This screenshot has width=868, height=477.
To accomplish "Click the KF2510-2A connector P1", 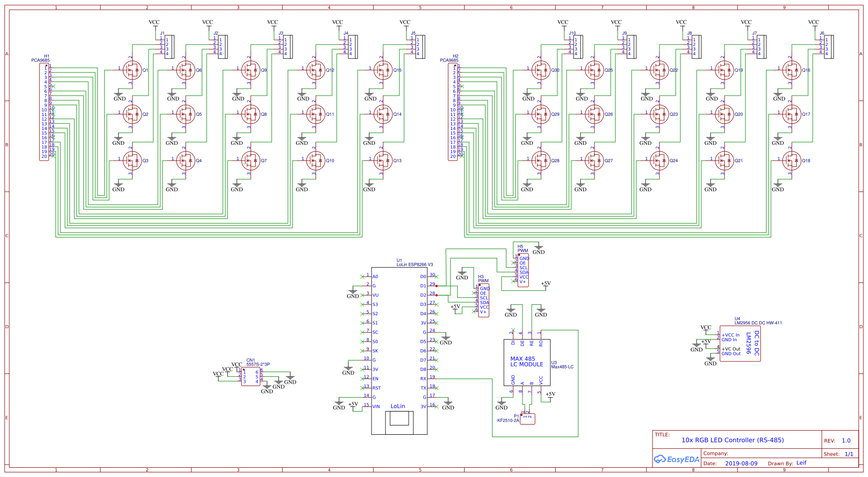I will 527,419.
